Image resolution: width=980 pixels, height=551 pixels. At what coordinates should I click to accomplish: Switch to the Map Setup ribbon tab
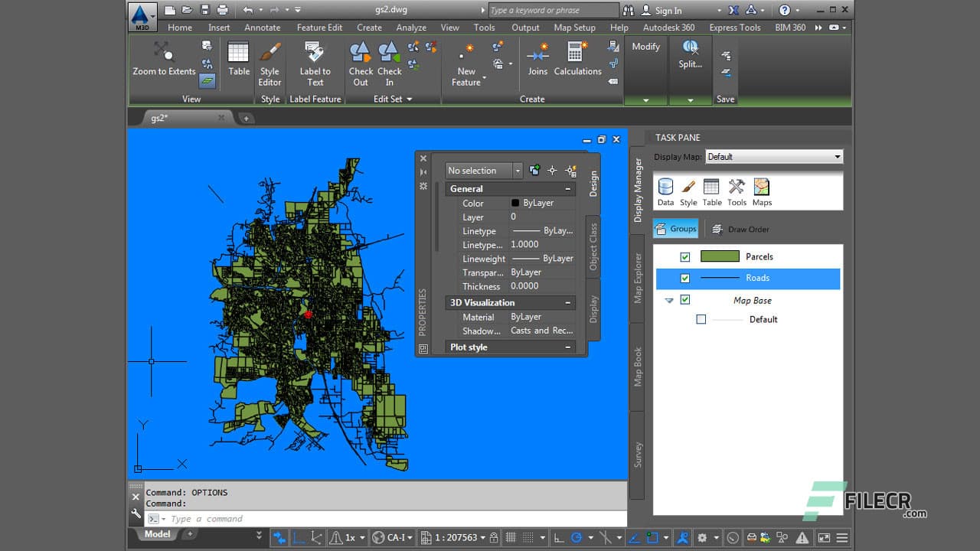pos(574,27)
